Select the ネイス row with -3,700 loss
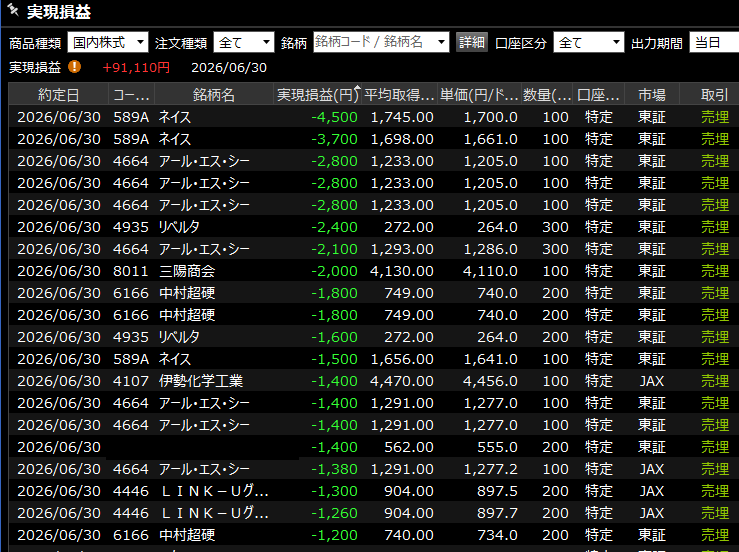This screenshot has width=739, height=552. pos(374,139)
